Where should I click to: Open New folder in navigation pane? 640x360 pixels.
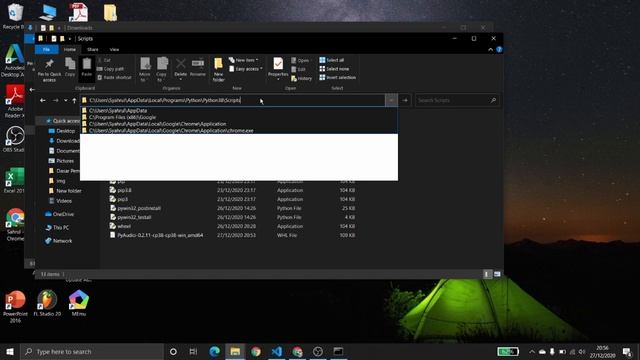(65, 191)
